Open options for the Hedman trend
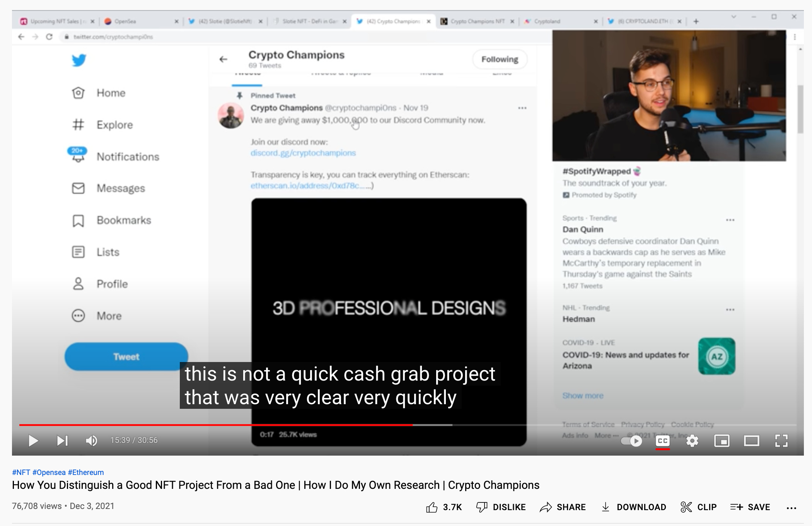Viewport: 812px width, 526px height. point(730,309)
